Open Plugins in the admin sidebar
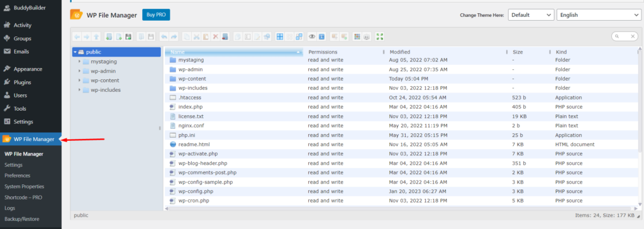644x229 pixels. (x=22, y=82)
